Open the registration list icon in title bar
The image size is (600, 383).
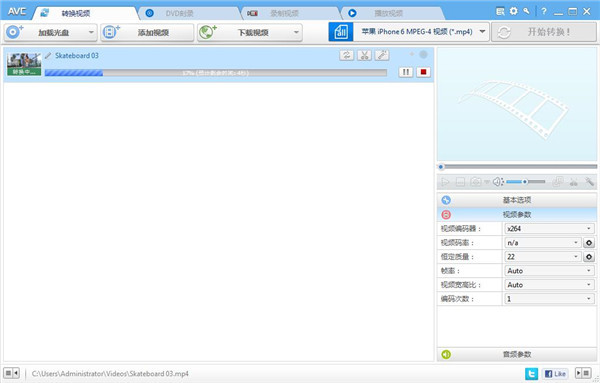coord(500,11)
